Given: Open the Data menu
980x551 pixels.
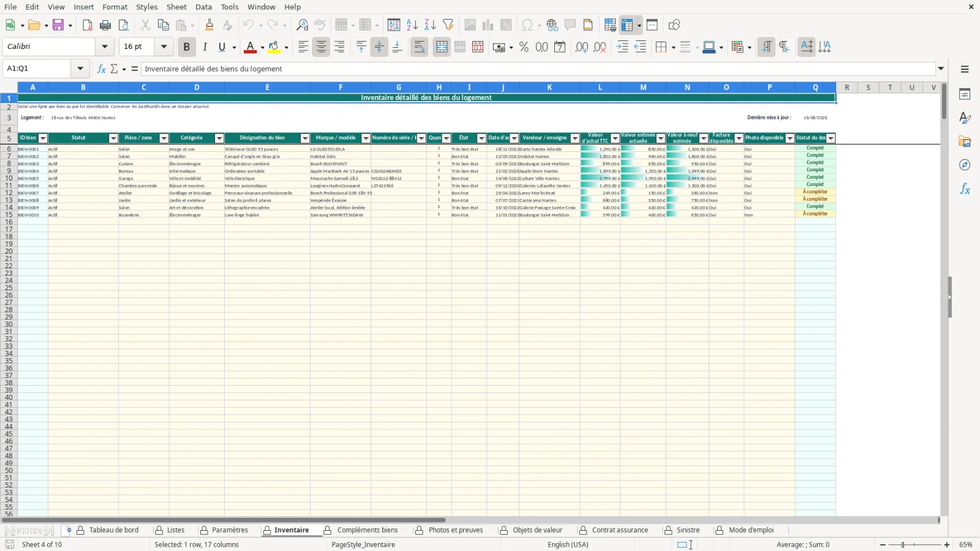Looking at the screenshot, I should click(x=203, y=7).
